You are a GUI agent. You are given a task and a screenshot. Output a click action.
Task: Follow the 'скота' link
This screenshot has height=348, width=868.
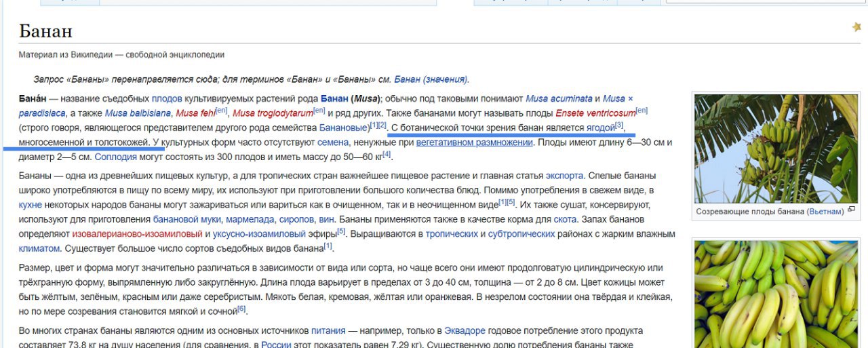pyautogui.click(x=564, y=219)
